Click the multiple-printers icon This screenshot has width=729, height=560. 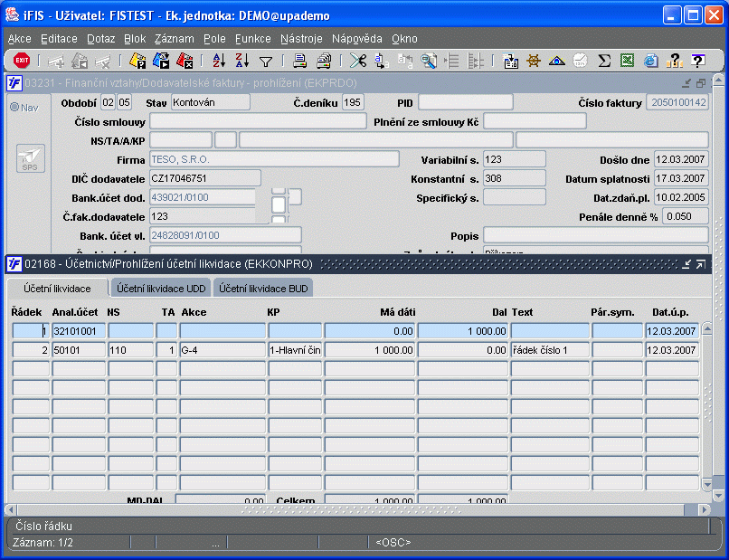click(x=324, y=61)
